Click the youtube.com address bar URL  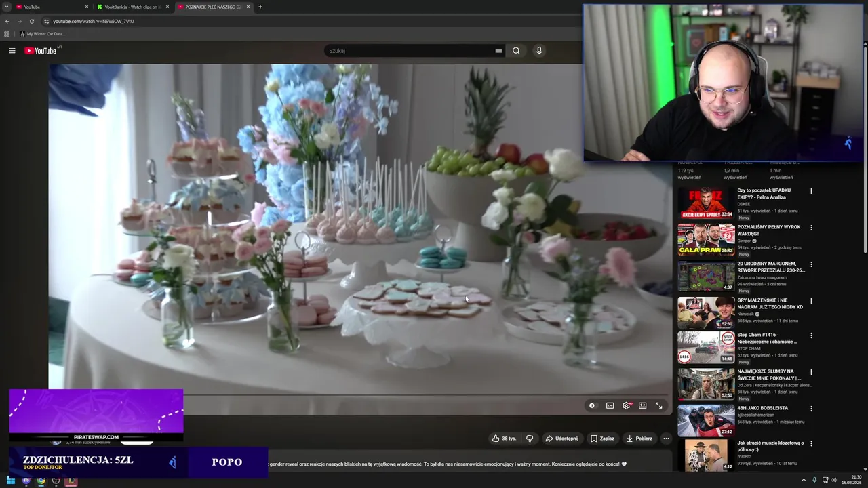[94, 21]
